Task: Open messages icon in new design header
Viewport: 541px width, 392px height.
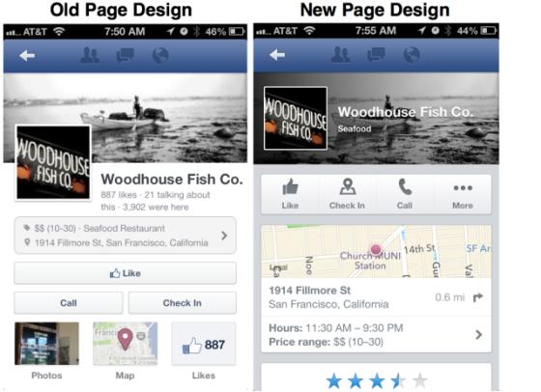Action: pos(376,54)
